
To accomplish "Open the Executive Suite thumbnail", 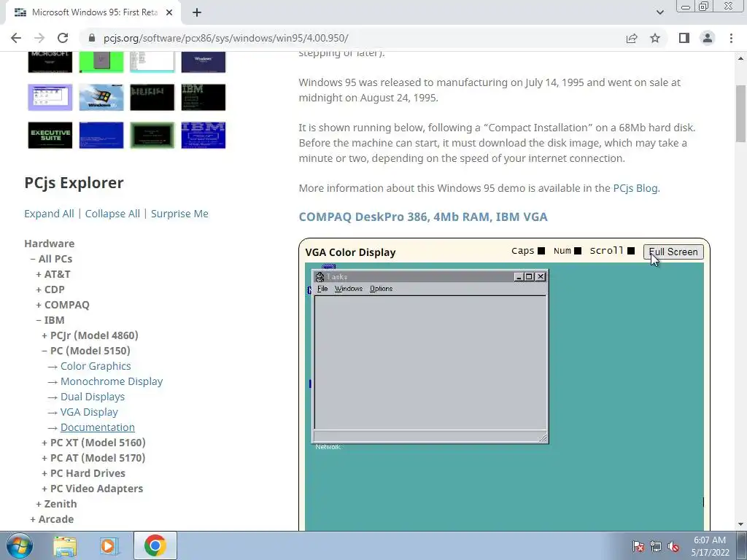I will pyautogui.click(x=50, y=135).
